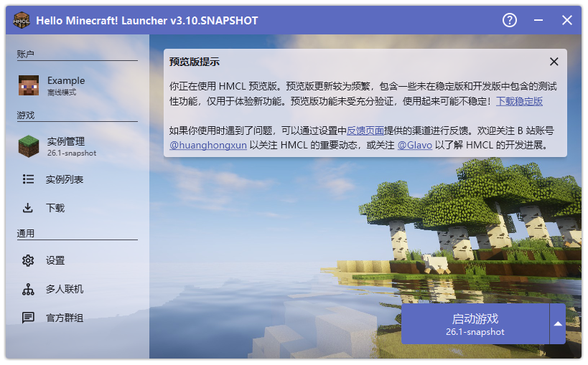
Task: Follow the 下载稳定版 link
Action: [519, 102]
